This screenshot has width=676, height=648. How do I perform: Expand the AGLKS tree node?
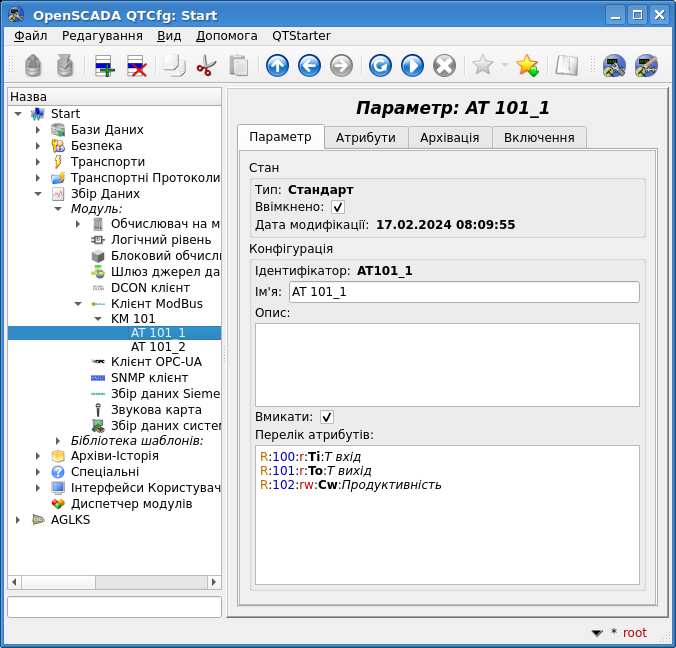tap(18, 520)
